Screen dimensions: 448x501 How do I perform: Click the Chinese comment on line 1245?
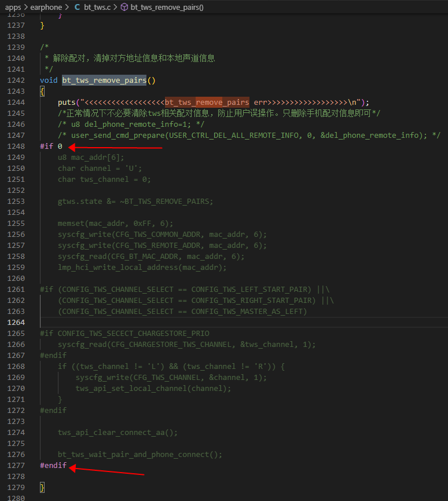click(219, 114)
